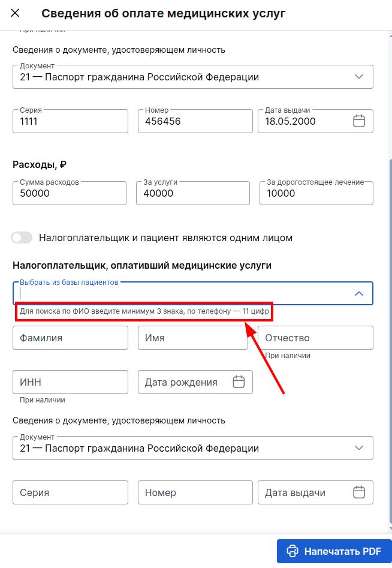Close the payment information dialog with the X

[14, 13]
